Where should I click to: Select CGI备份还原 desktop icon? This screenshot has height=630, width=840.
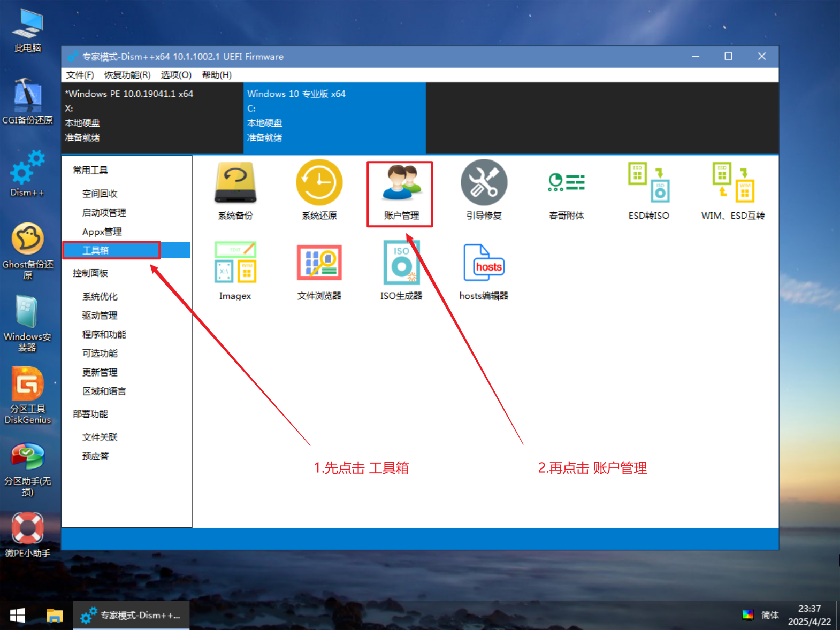[x=28, y=102]
